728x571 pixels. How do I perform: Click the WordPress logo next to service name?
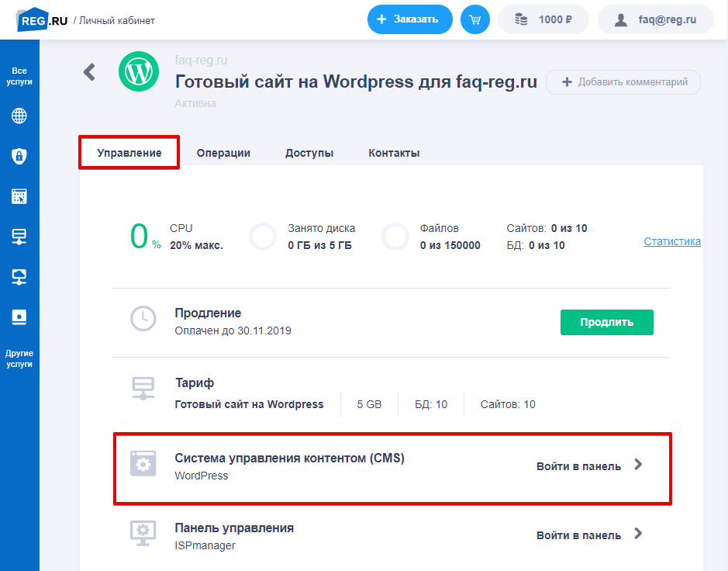(x=138, y=71)
